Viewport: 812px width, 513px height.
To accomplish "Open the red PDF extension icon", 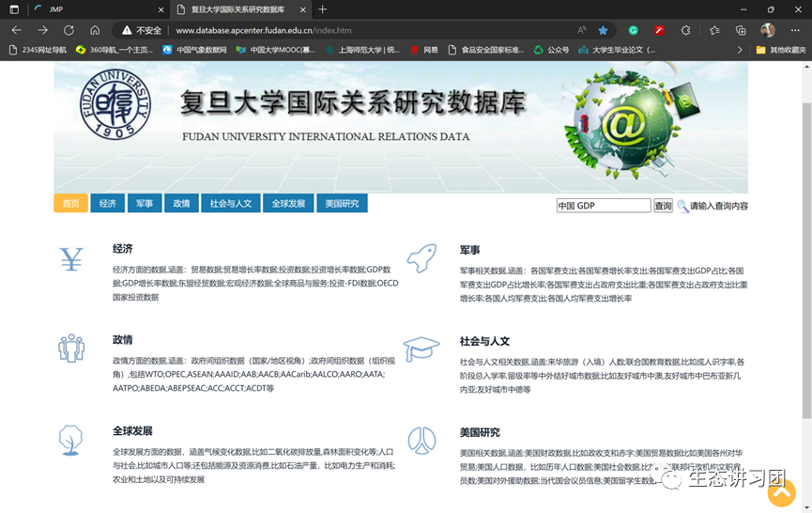I will pos(659,30).
